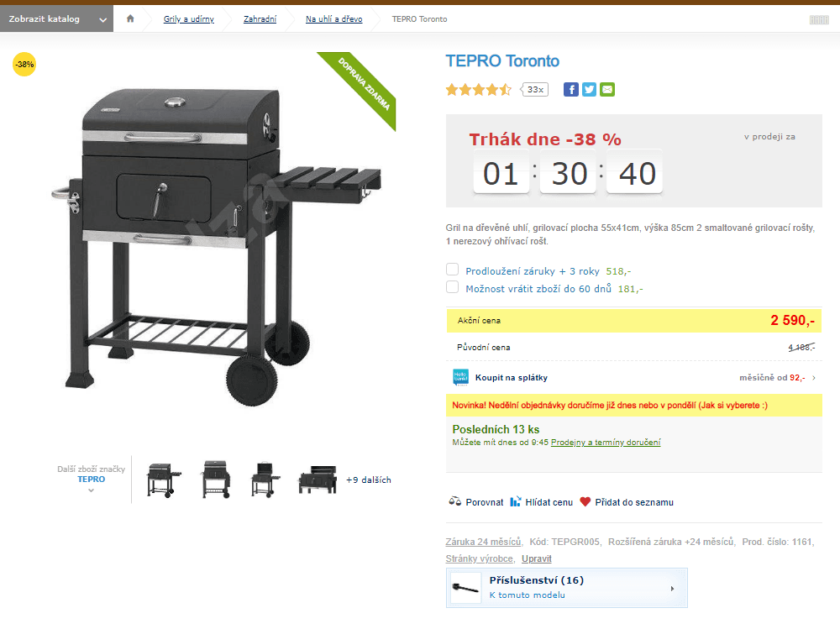The height and width of the screenshot is (629, 840).
Task: Go to Grily a udírny breadcrumb
Action: point(188,18)
